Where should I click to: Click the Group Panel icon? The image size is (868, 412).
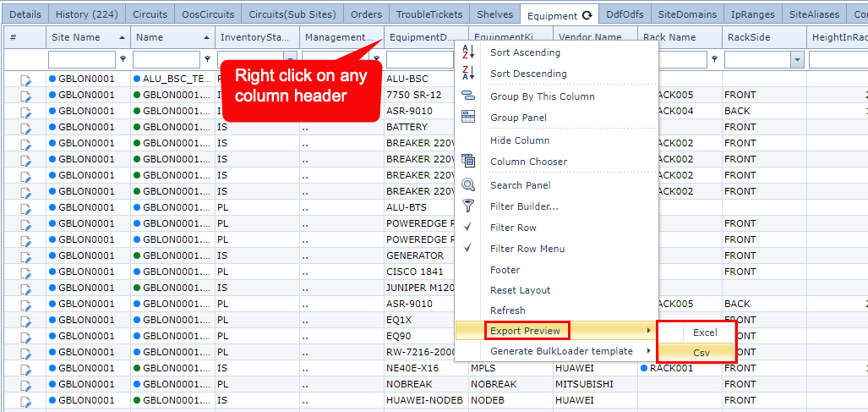coord(468,118)
